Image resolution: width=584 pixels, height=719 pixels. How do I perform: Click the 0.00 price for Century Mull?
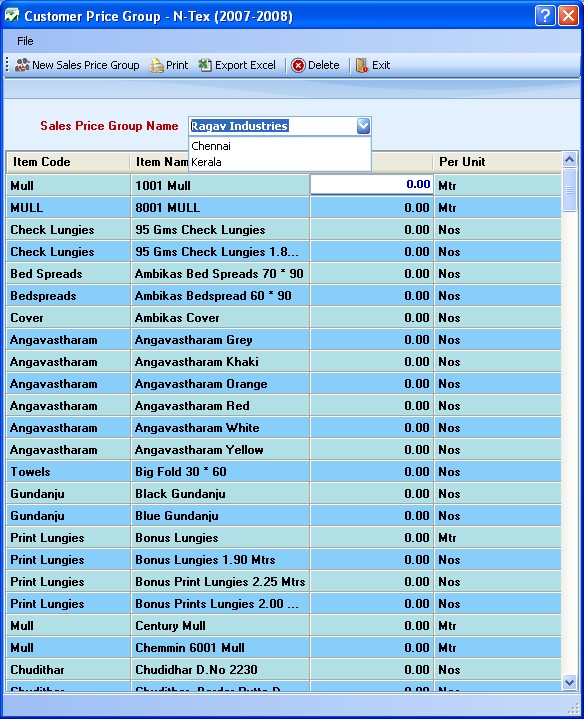[372, 626]
